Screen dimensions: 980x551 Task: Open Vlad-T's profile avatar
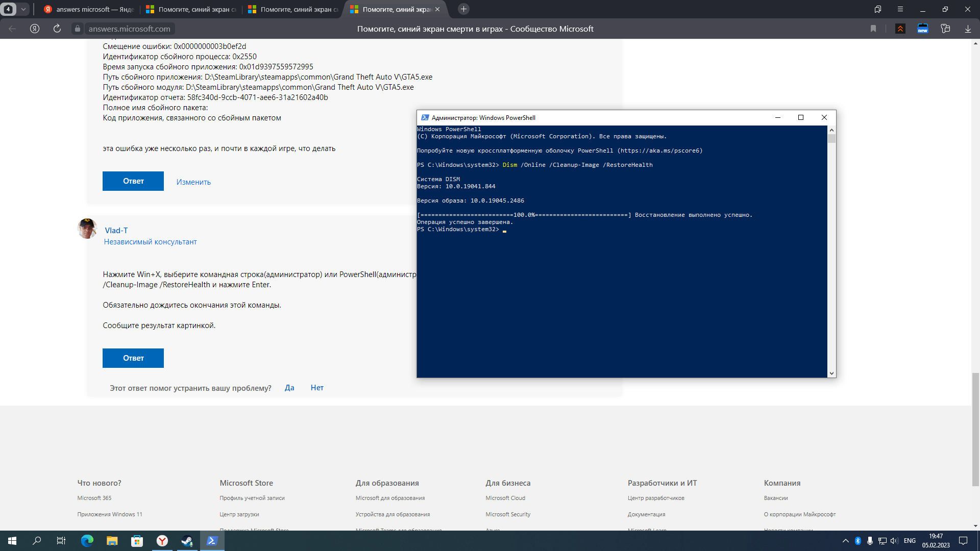[x=88, y=229]
